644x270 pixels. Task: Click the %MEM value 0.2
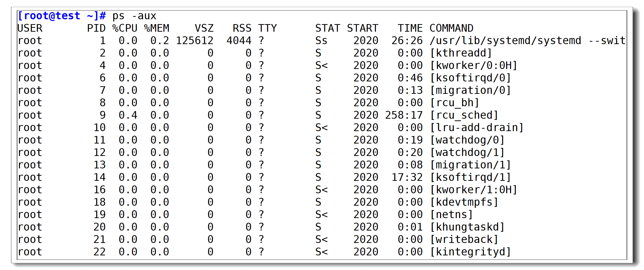[160, 41]
